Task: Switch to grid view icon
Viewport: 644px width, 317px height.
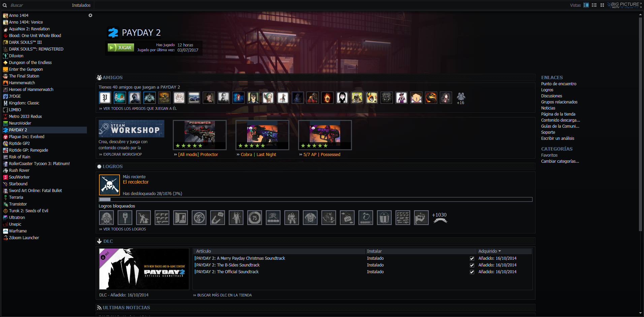Action: (602, 5)
